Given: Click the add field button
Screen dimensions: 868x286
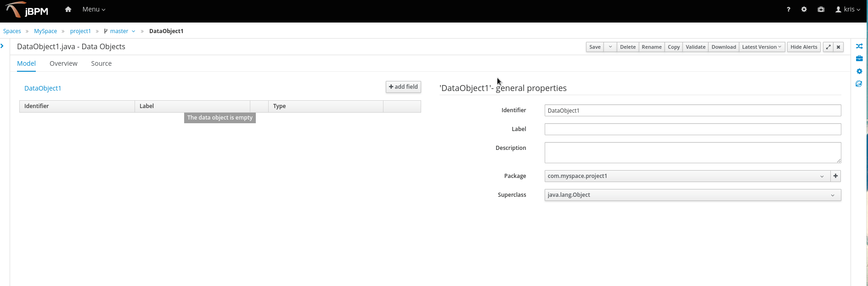Looking at the screenshot, I should 403,87.
